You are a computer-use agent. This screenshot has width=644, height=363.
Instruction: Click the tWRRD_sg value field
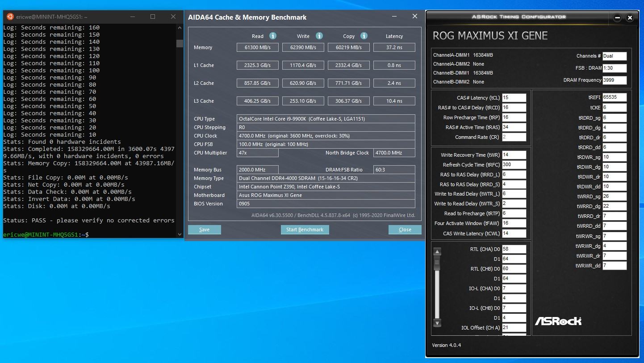click(x=615, y=196)
